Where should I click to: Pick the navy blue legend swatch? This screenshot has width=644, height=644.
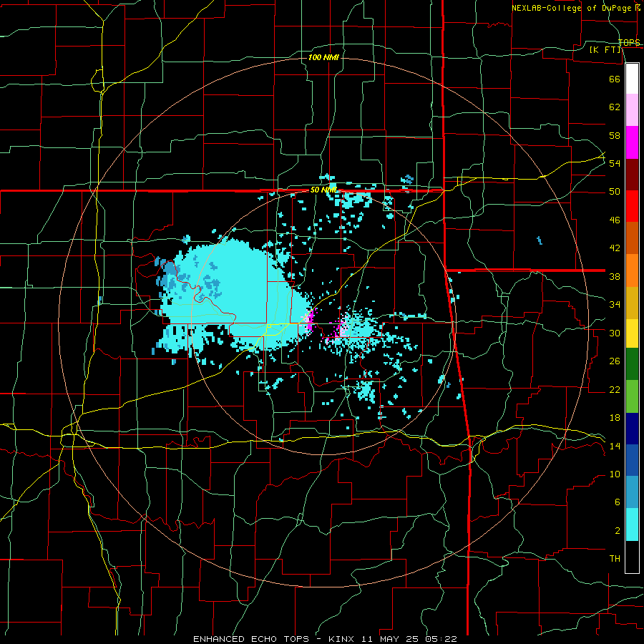[x=632, y=429]
